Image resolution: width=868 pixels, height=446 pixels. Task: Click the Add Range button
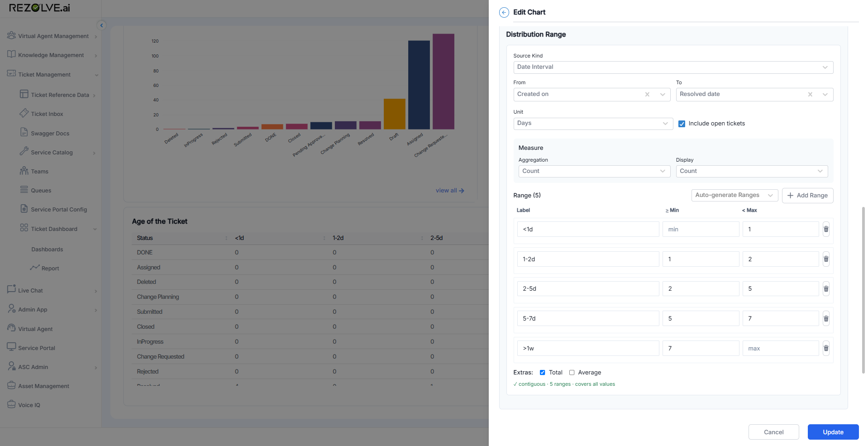(807, 195)
